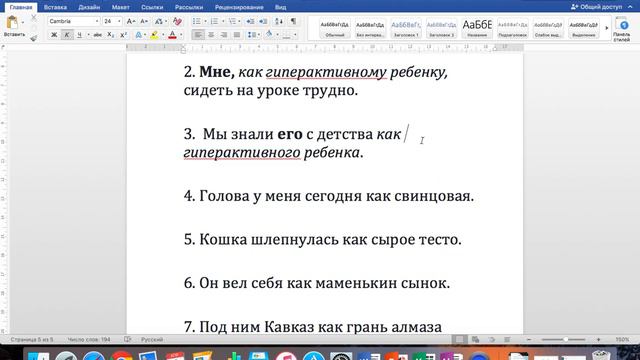Toggle superscript X² formatting
This screenshot has height=360, width=640.
point(123,35)
